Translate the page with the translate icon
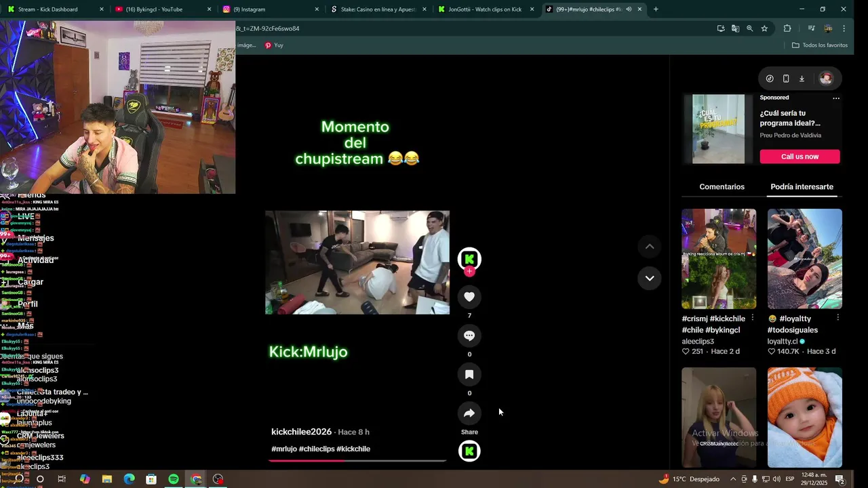Screen dimensions: 868x488 coord(735,28)
